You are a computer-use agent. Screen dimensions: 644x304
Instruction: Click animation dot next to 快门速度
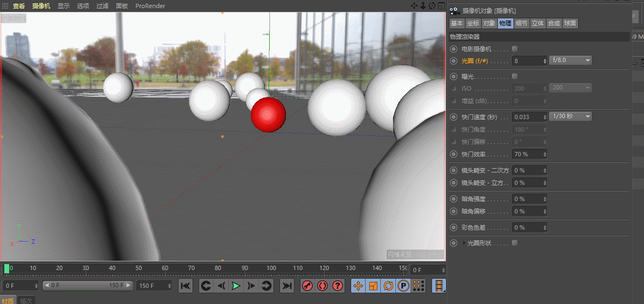tap(454, 117)
